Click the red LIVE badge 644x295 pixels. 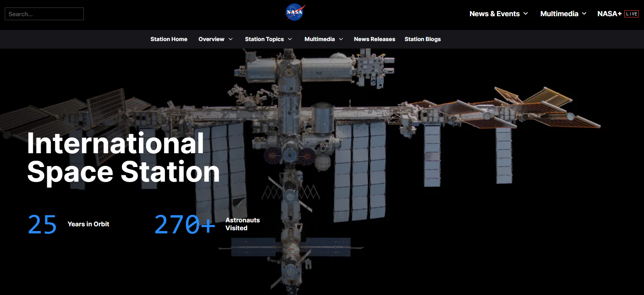tap(631, 14)
